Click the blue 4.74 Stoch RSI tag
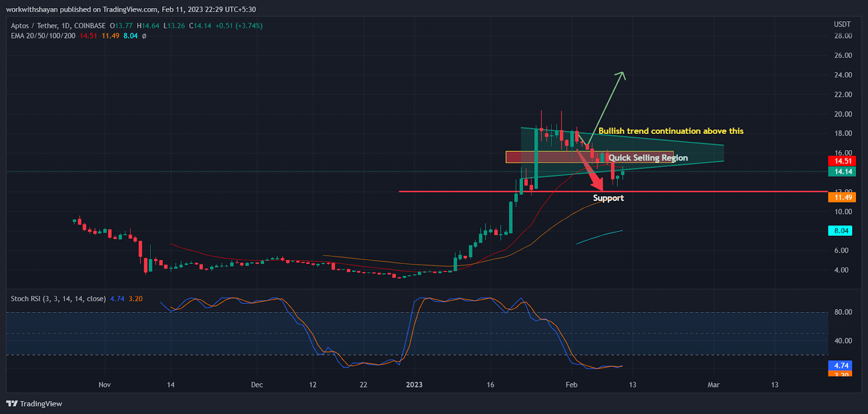 coord(840,366)
